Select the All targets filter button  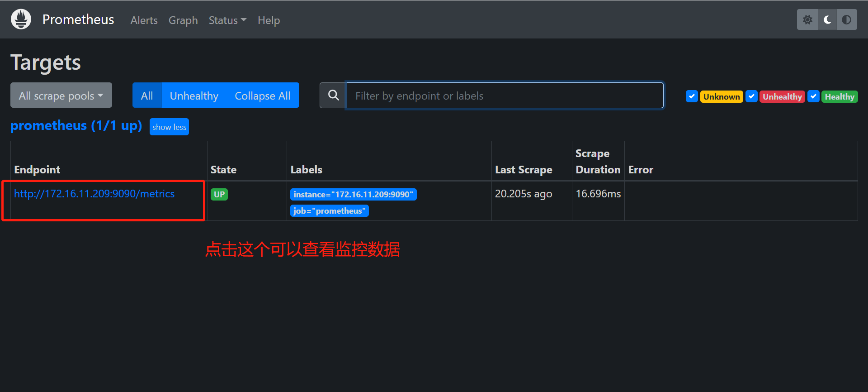pyautogui.click(x=147, y=96)
